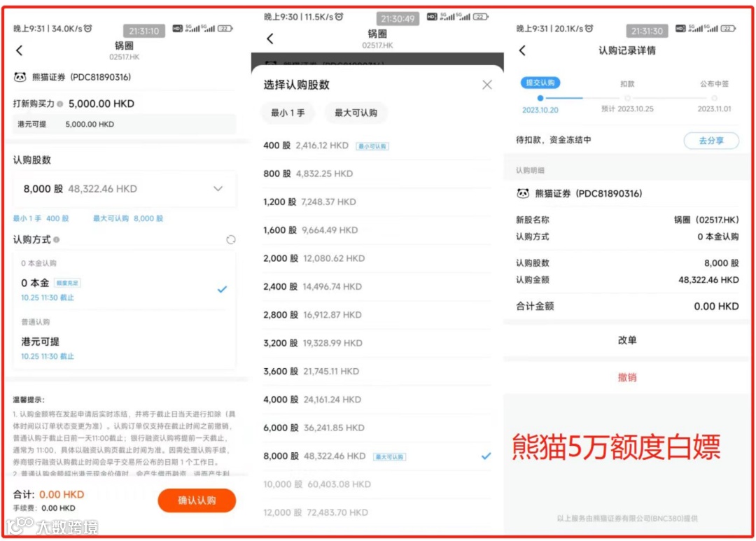Viewport: 756px width, 541px height.
Task: Tap 最小 1 手 400 股 link
Action: pos(41,218)
